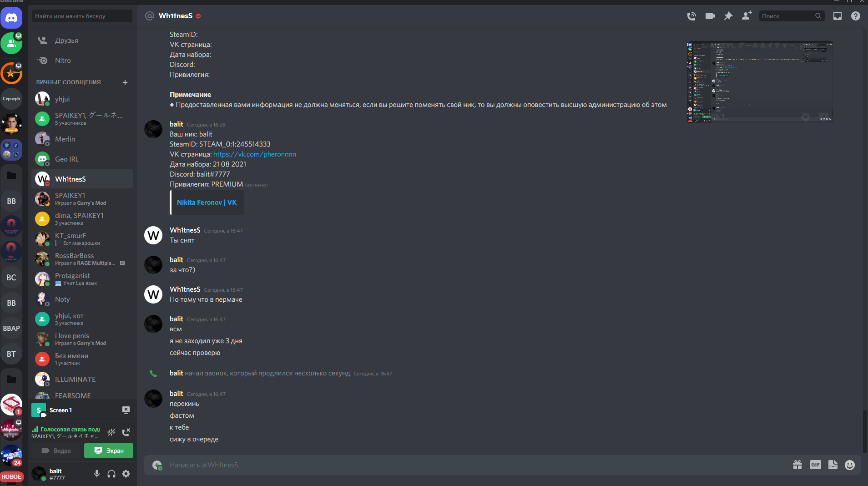868x486 pixels.
Task: Stop streaming Screen 1
Action: (126, 410)
